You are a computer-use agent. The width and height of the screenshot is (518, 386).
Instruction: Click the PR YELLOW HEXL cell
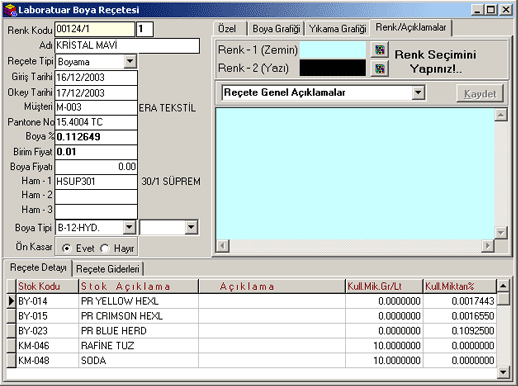[139, 301]
